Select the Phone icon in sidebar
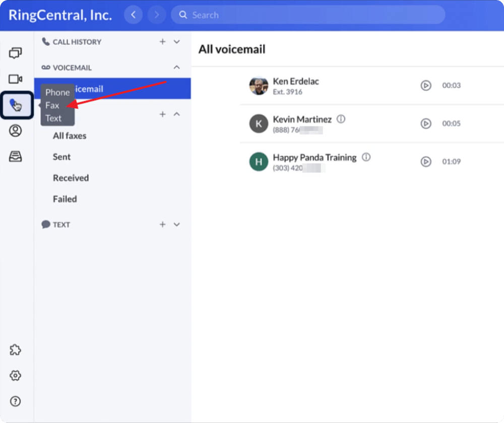504x423 pixels. (16, 105)
